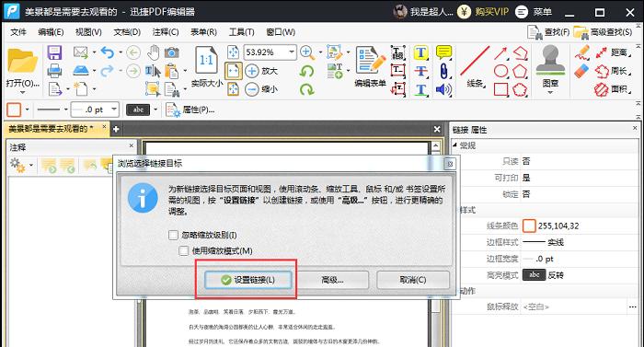Click the new tab plus button
This screenshot has height=347, width=644.
(x=116, y=129)
